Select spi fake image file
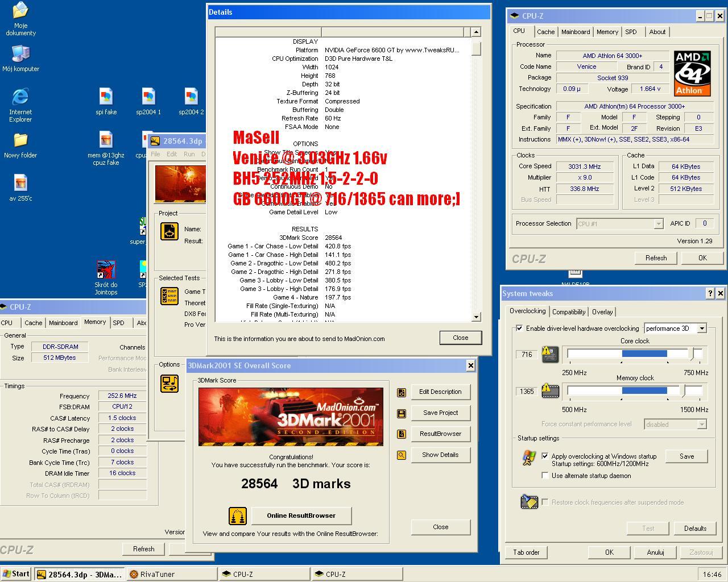Viewport: 728px width, 582px height. pos(106,102)
